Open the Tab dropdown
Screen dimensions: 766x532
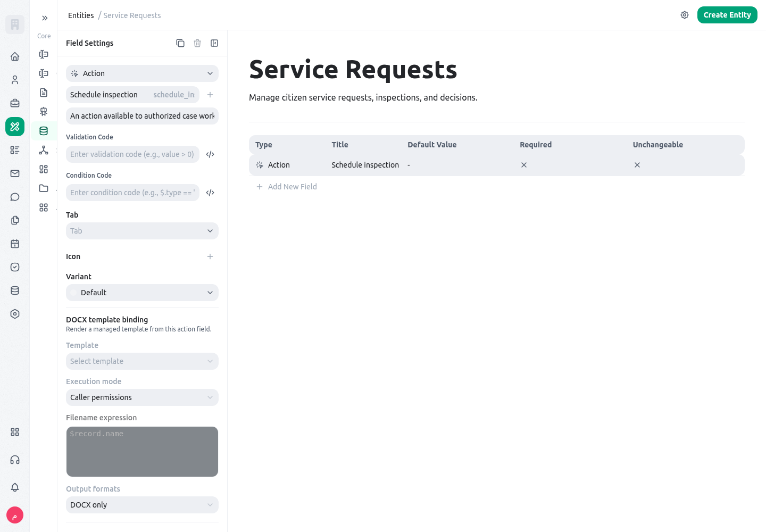[x=142, y=231]
